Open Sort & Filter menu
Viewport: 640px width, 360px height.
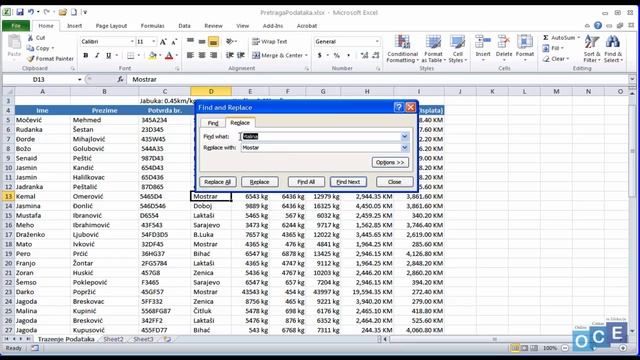click(591, 49)
